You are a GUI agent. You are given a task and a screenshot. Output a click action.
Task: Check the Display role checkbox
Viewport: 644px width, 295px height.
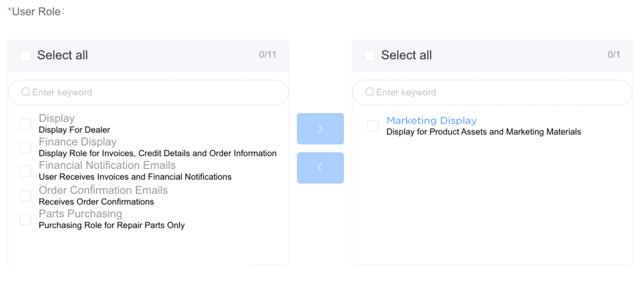click(x=25, y=124)
